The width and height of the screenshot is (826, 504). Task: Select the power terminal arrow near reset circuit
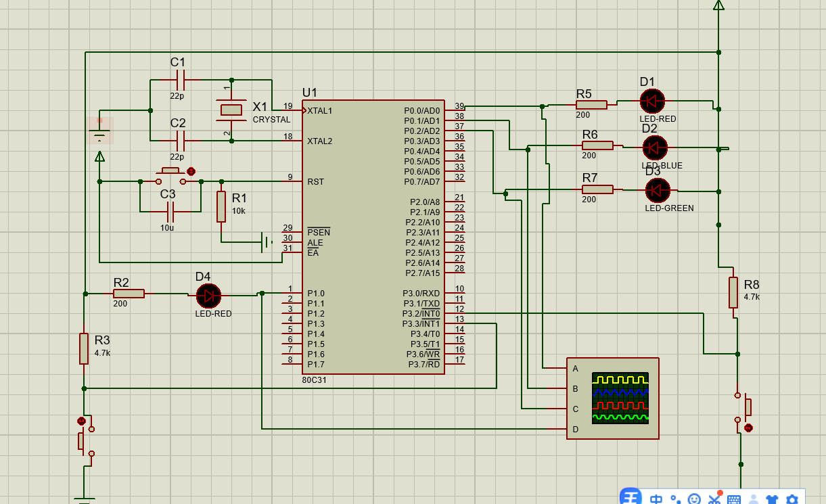tap(100, 156)
